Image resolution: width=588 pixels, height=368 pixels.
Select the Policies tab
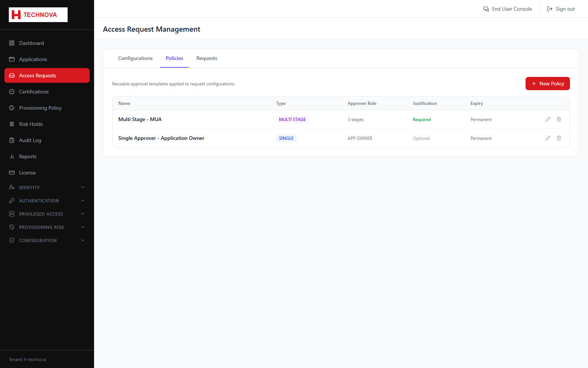coord(174,58)
